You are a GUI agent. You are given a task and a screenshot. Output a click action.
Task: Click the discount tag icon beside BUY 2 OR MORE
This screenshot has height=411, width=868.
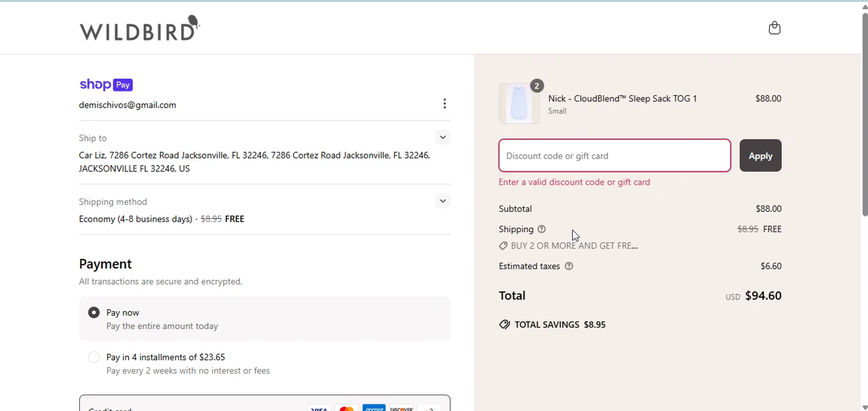(x=503, y=246)
